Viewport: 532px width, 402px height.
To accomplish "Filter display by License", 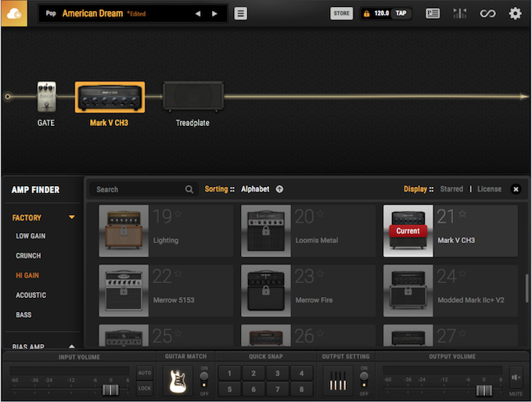I will point(489,189).
